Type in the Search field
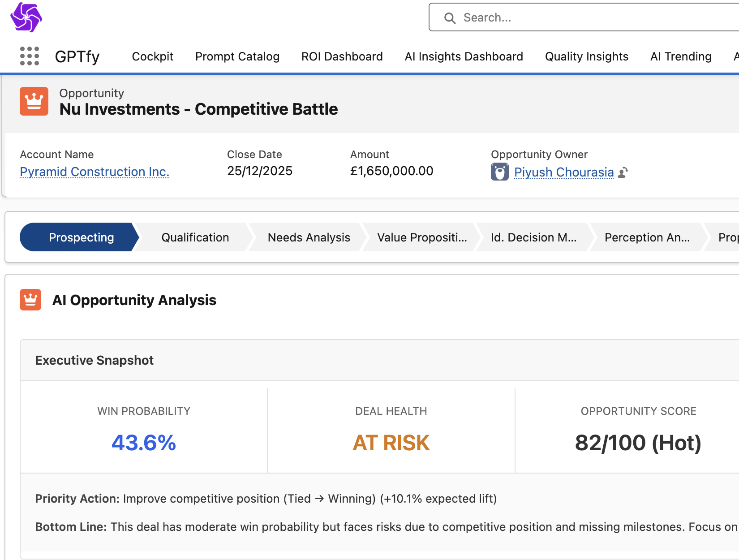Screen dimensions: 739x560 click(582, 18)
